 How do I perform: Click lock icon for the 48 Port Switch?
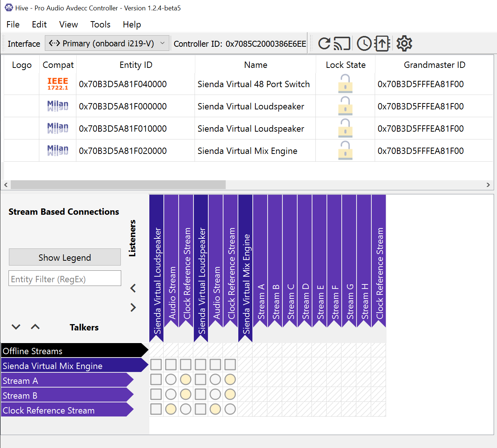point(345,84)
